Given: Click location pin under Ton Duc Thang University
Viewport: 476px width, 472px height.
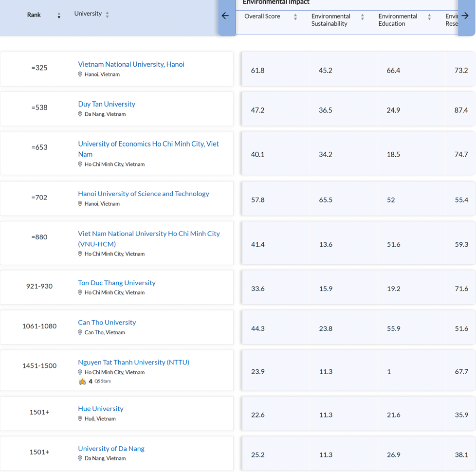Looking at the screenshot, I should [80, 292].
